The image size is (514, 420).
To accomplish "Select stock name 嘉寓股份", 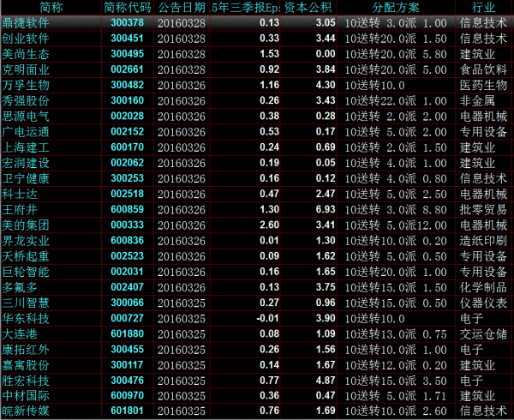I will click(x=26, y=365).
